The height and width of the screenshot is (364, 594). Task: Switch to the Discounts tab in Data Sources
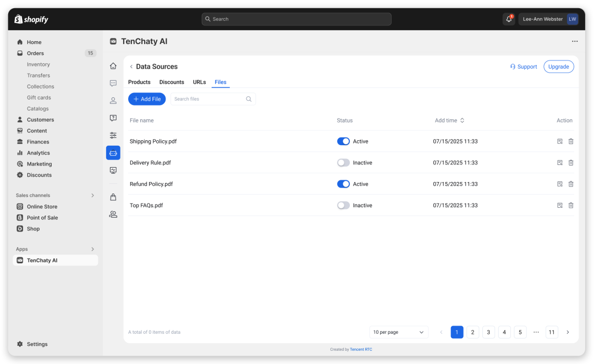point(172,82)
